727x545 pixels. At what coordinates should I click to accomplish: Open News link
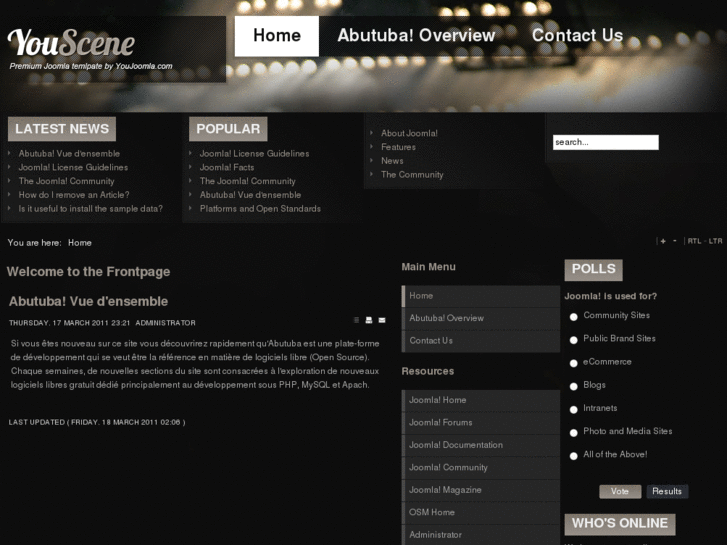point(392,161)
